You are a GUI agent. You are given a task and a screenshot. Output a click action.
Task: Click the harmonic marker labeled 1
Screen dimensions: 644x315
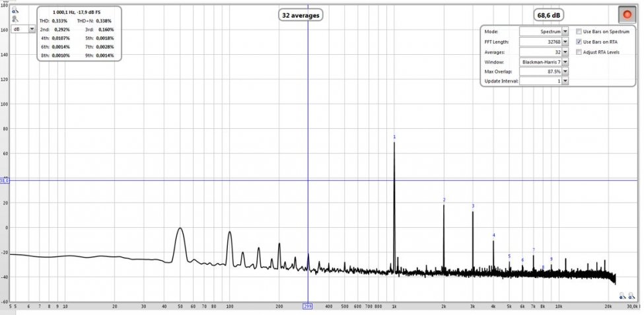point(394,137)
